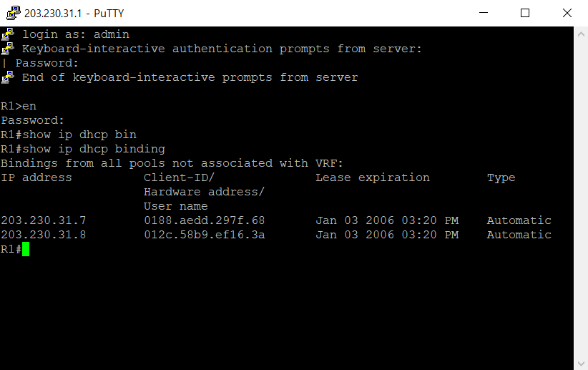588x370 pixels.
Task: Click the 'show ip dhcp binding' command line
Action: point(83,149)
